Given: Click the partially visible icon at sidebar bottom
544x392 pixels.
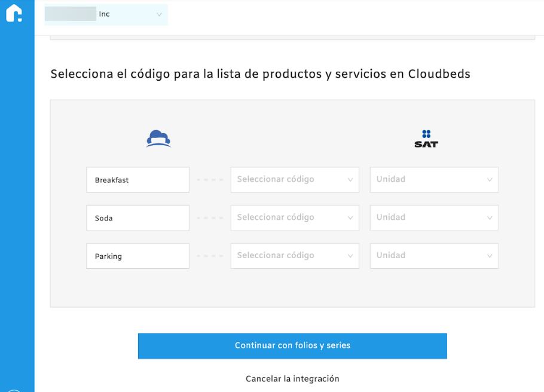Looking at the screenshot, I should click(14, 390).
